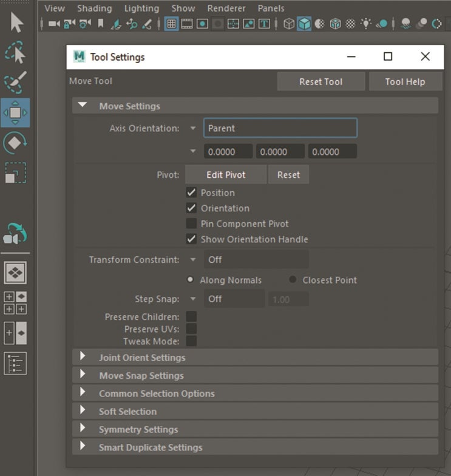This screenshot has height=476, width=451.
Task: Activate the Lasso Select tool
Action: (x=16, y=53)
